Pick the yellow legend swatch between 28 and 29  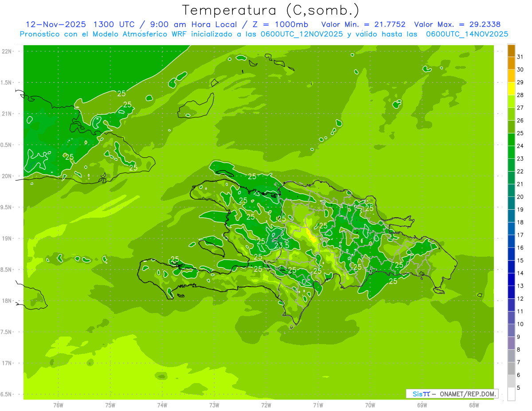(511, 89)
